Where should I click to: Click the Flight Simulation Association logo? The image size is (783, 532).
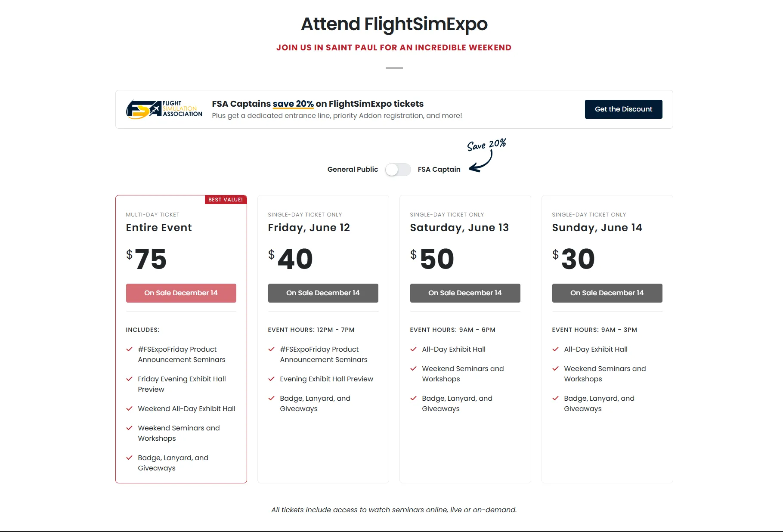click(164, 109)
